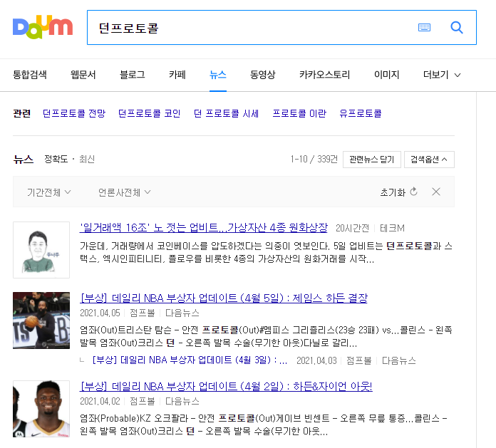Click the Daum logo
Viewport: 496px width, 448px height.
43,27
